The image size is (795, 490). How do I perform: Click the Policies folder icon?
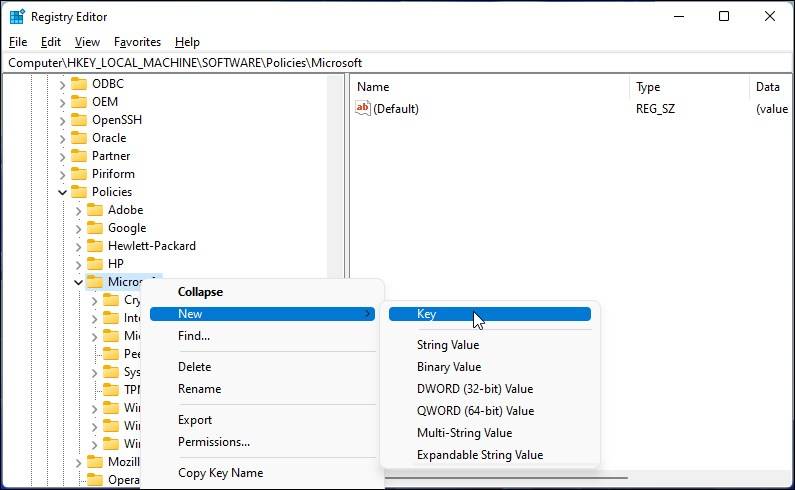click(x=79, y=192)
